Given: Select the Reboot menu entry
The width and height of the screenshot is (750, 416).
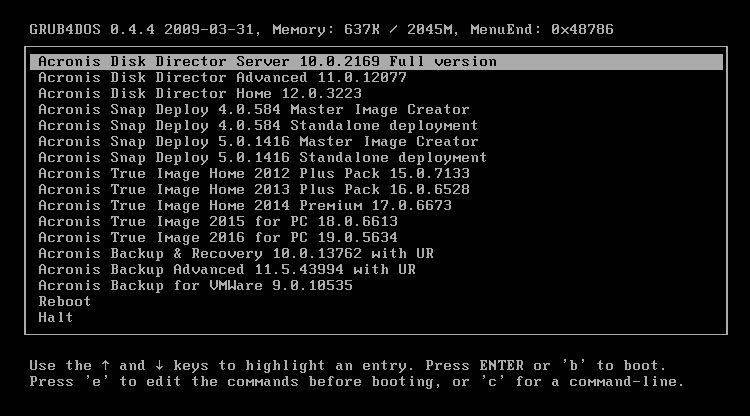Looking at the screenshot, I should click(x=65, y=302).
